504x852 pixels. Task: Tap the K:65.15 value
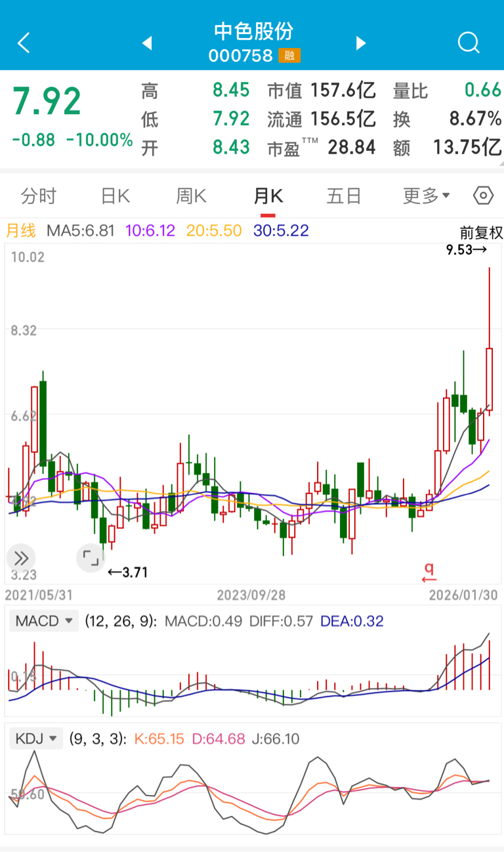(159, 738)
